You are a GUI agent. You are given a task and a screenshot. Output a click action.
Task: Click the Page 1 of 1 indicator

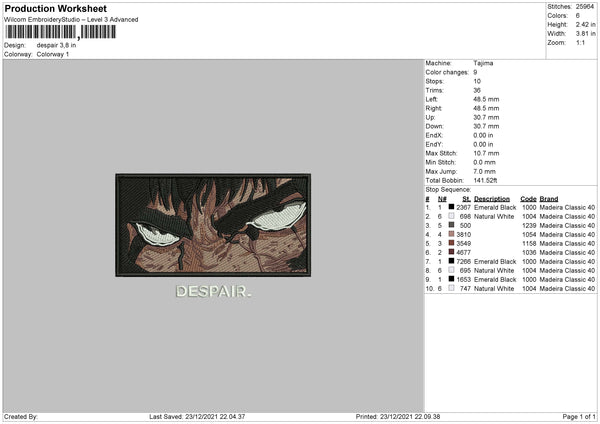click(579, 417)
